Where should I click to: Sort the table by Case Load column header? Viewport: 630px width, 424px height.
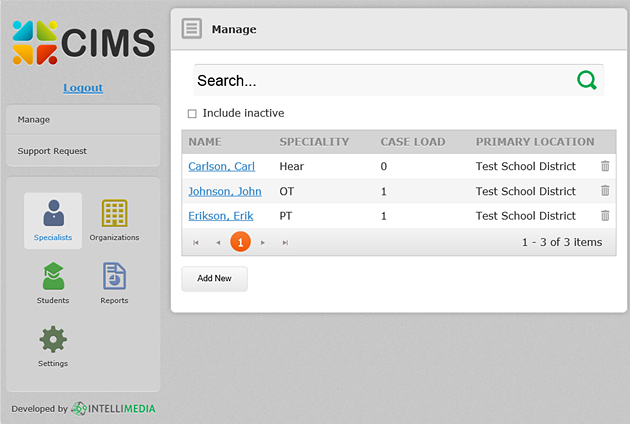(412, 142)
